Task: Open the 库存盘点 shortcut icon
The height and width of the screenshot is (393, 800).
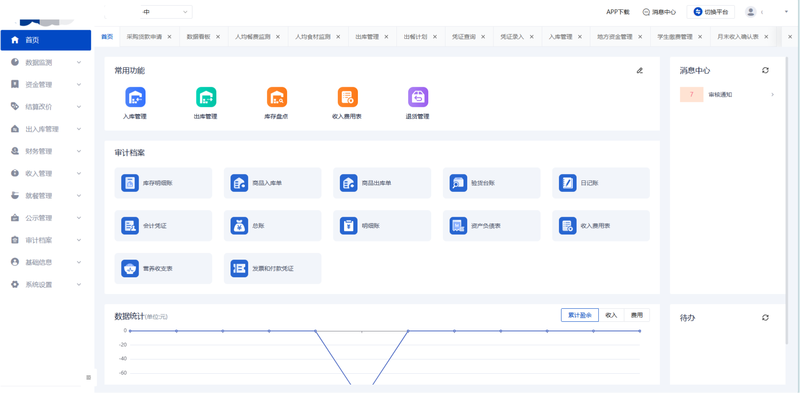Action: coord(277,97)
